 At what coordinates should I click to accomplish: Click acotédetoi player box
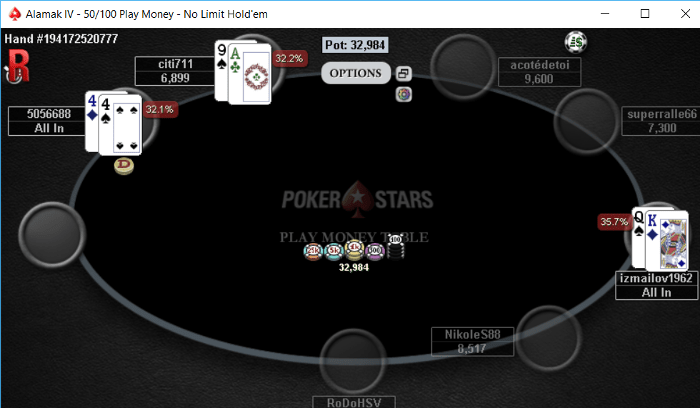pyautogui.click(x=539, y=72)
